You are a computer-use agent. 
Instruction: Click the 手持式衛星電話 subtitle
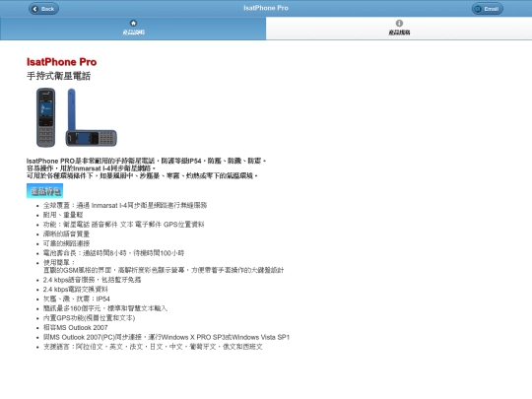pos(58,76)
